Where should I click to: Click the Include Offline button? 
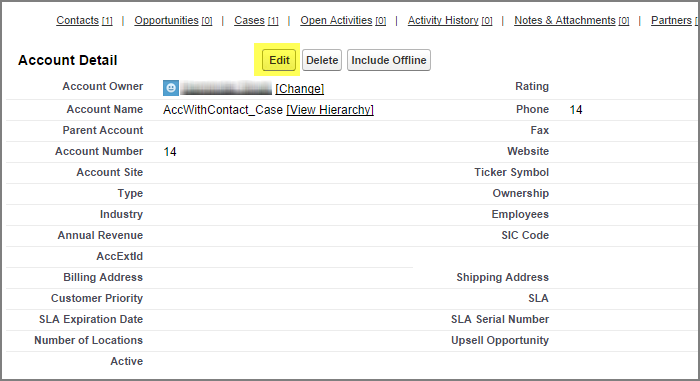[389, 60]
